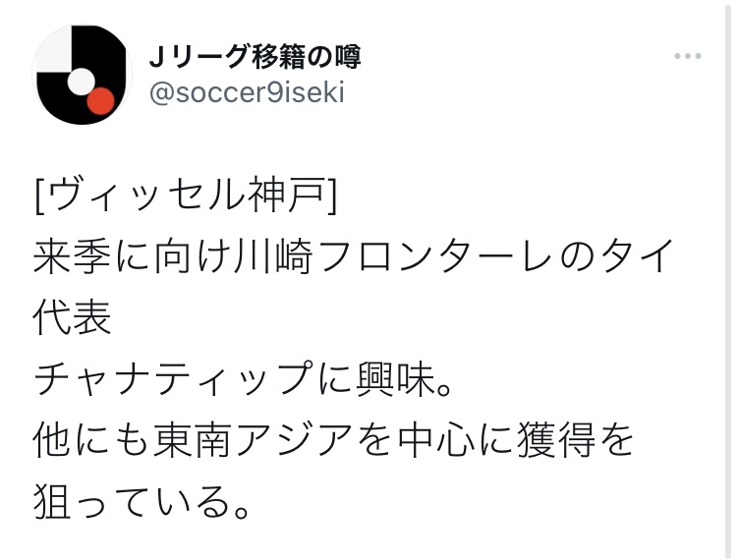Image resolution: width=737 pixels, height=560 pixels.
Task: Click the red circle in the avatar logo
Action: 101,100
